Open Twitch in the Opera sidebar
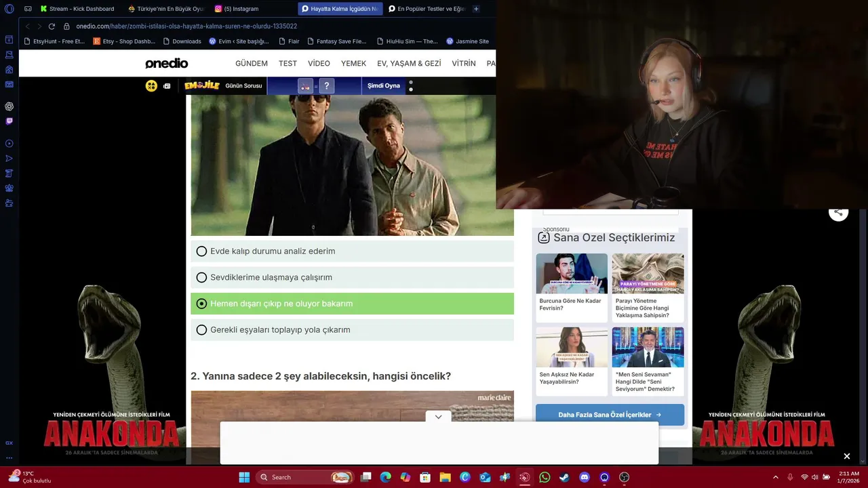868x488 pixels. [x=9, y=121]
